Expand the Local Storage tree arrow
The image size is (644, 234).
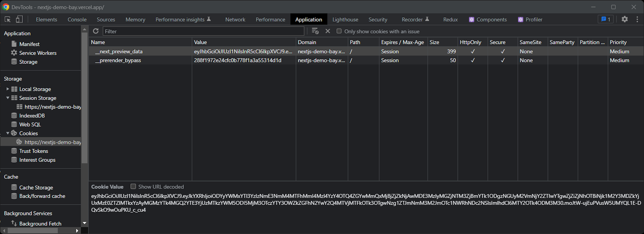tap(8, 89)
